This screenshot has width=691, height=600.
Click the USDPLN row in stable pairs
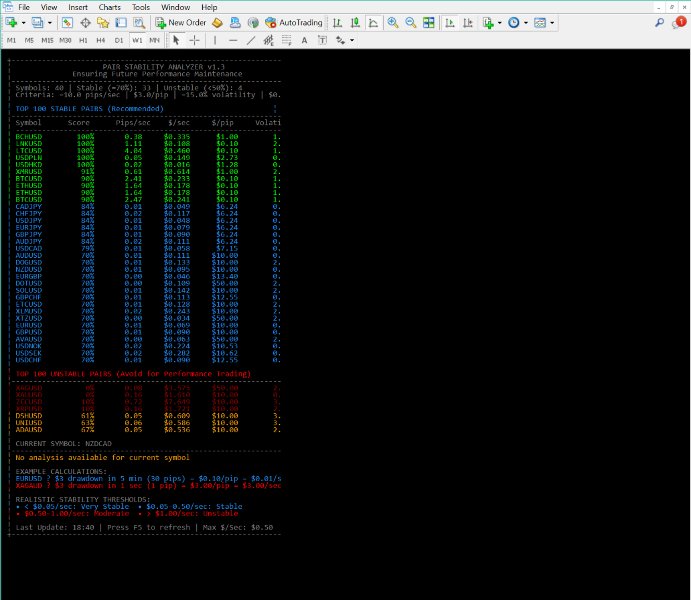[x=148, y=157]
